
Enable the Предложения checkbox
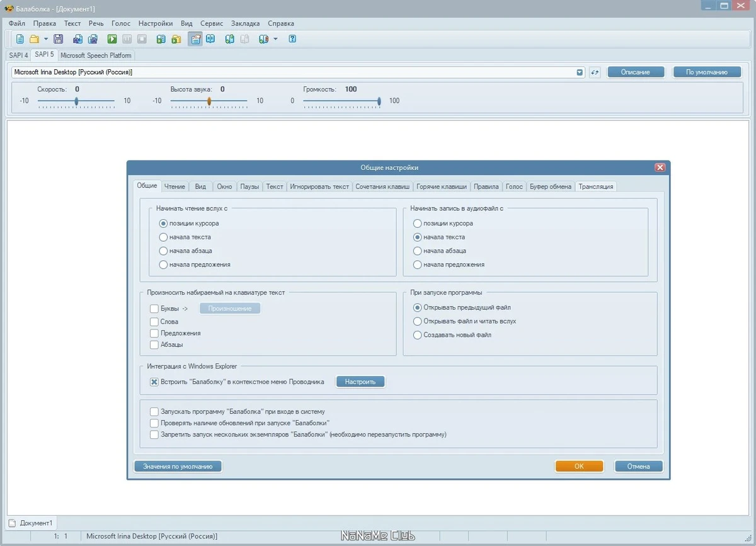154,333
